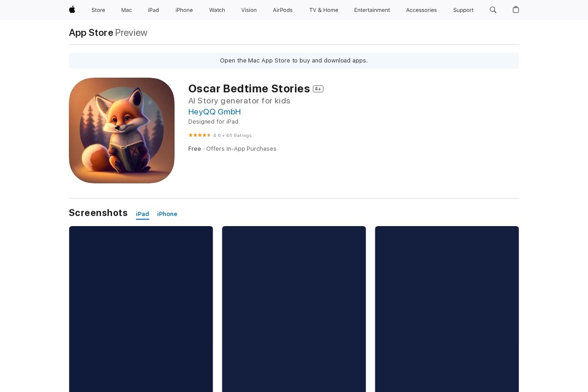588x392 pixels.
Task: Click the Designed for iPad text
Action: 213,122
